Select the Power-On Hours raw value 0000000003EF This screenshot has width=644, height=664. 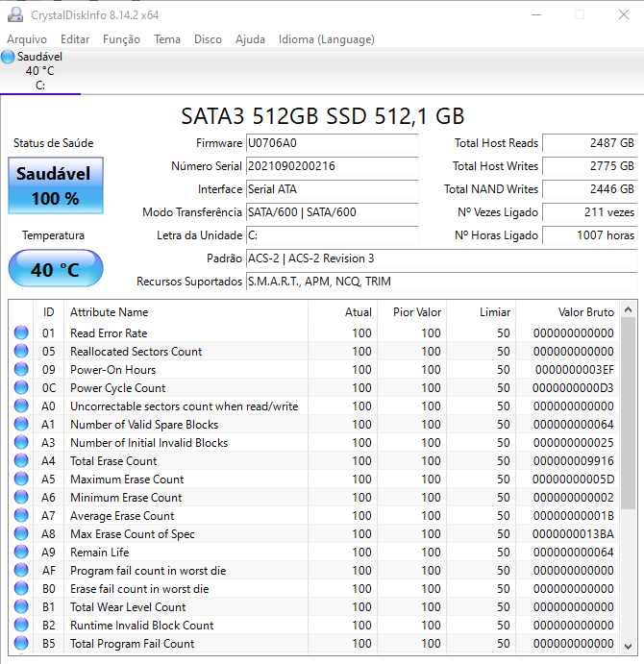574,370
